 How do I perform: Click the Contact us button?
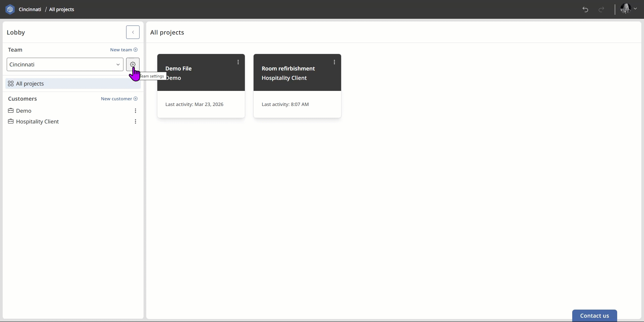(595, 316)
